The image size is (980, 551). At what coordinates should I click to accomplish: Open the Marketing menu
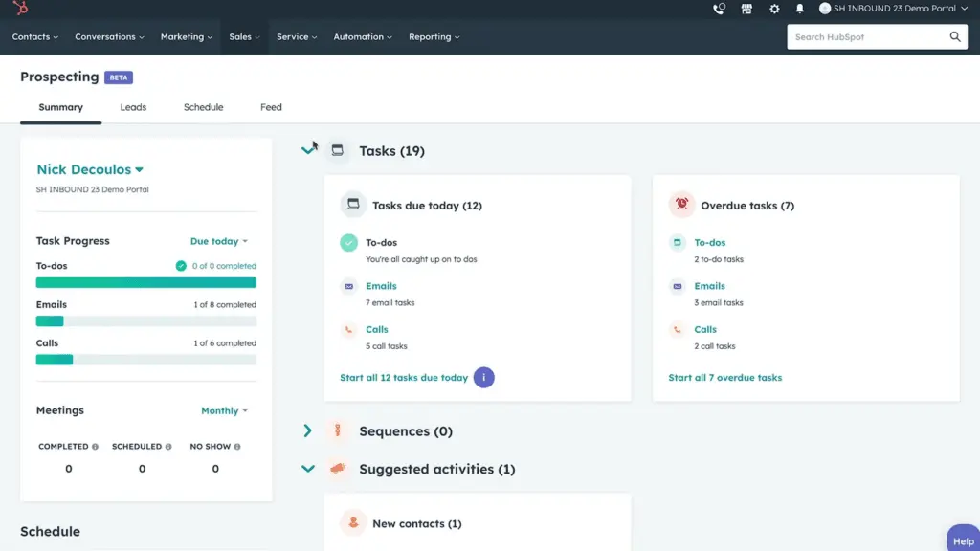point(187,37)
